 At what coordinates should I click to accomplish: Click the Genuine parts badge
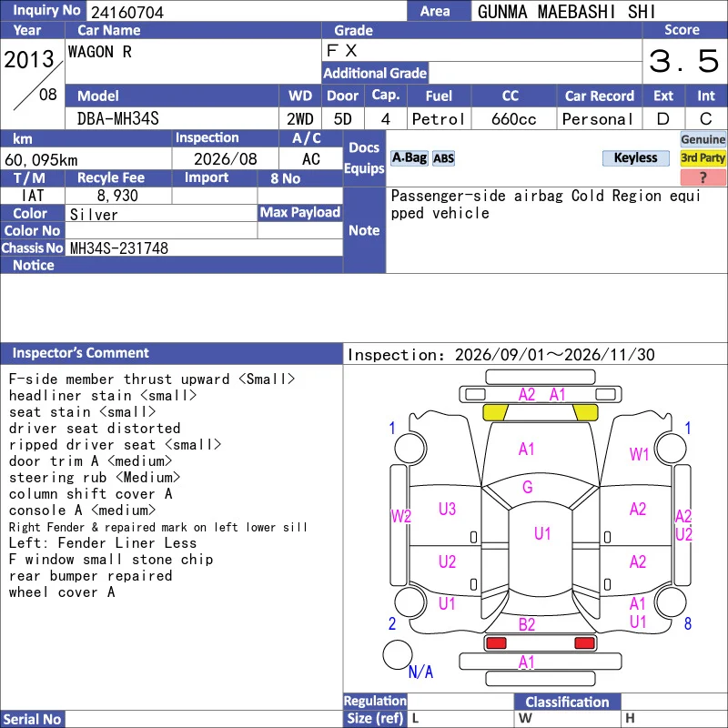tap(703, 139)
